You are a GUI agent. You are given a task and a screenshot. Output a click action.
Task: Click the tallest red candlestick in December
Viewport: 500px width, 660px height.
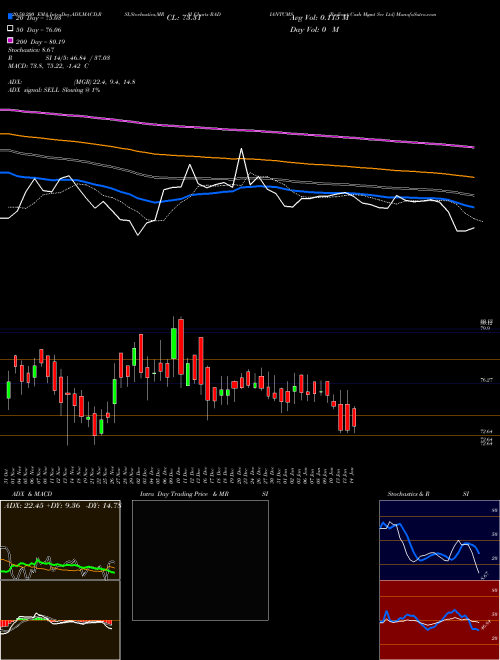[181, 346]
